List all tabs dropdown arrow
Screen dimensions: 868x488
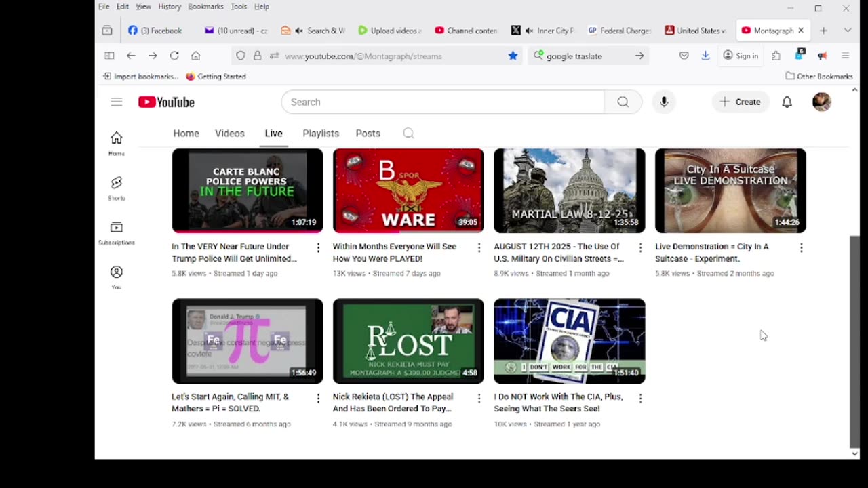pos(847,30)
